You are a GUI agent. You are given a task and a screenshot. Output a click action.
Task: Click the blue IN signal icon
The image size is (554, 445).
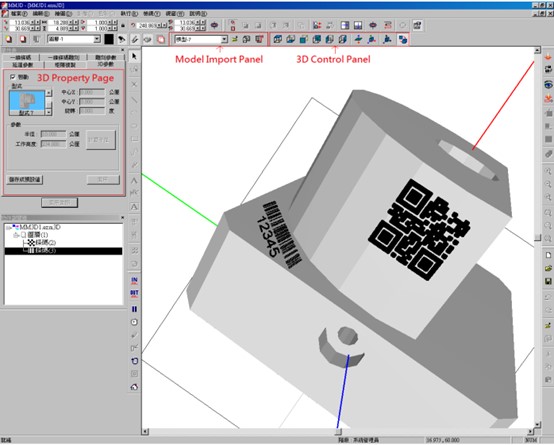(134, 281)
